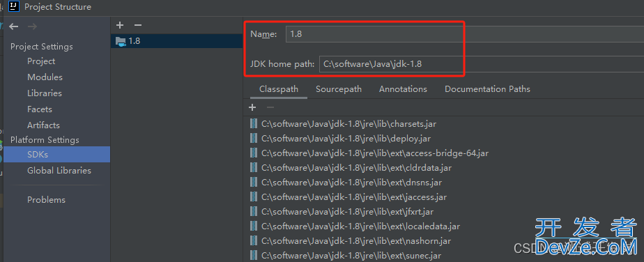Image resolution: width=644 pixels, height=262 pixels.
Task: Click the SDK Name input field
Action: (x=464, y=34)
